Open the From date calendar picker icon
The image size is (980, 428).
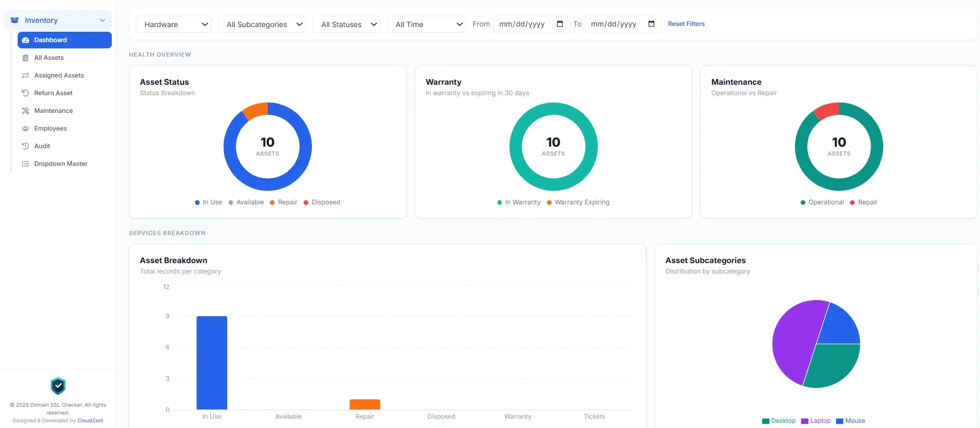(560, 24)
